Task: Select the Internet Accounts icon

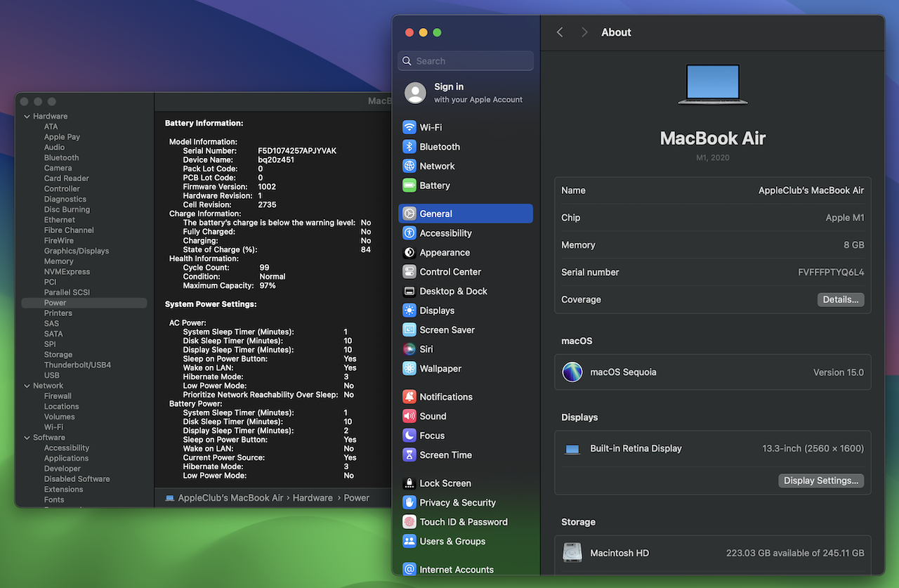Action: pyautogui.click(x=409, y=570)
